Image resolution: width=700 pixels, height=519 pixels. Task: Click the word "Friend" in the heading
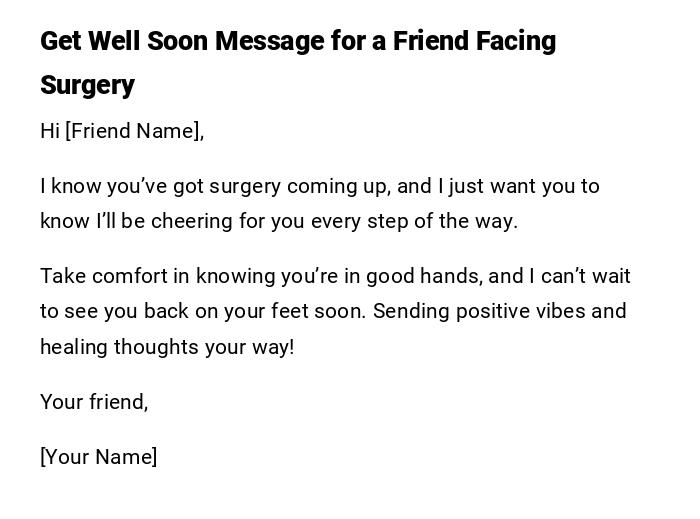point(430,41)
